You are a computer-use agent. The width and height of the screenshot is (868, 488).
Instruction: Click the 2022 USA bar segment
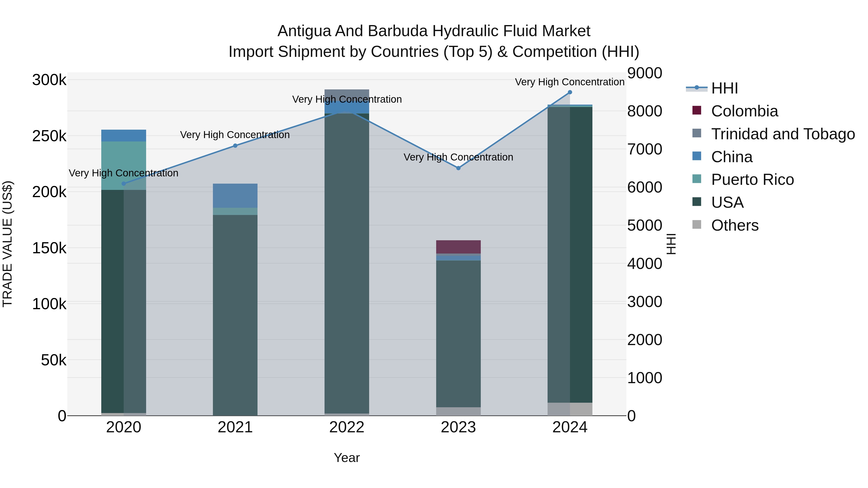tap(347, 263)
